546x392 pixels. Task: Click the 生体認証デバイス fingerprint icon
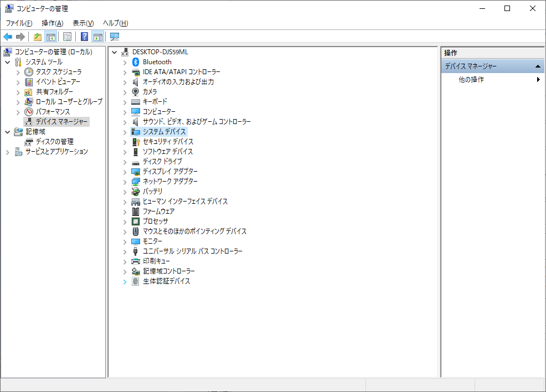click(136, 281)
